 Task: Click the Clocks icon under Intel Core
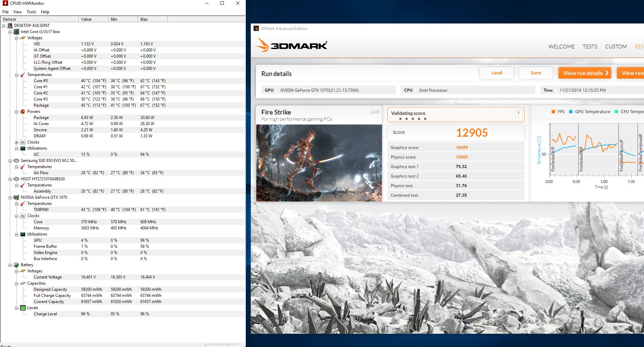pyautogui.click(x=23, y=142)
